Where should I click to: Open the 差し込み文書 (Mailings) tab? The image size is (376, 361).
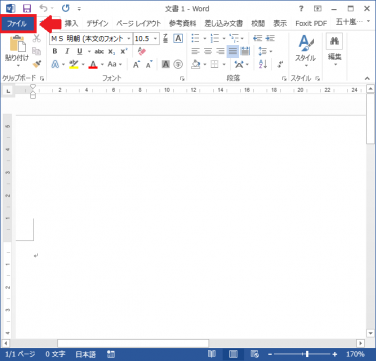[x=224, y=23]
